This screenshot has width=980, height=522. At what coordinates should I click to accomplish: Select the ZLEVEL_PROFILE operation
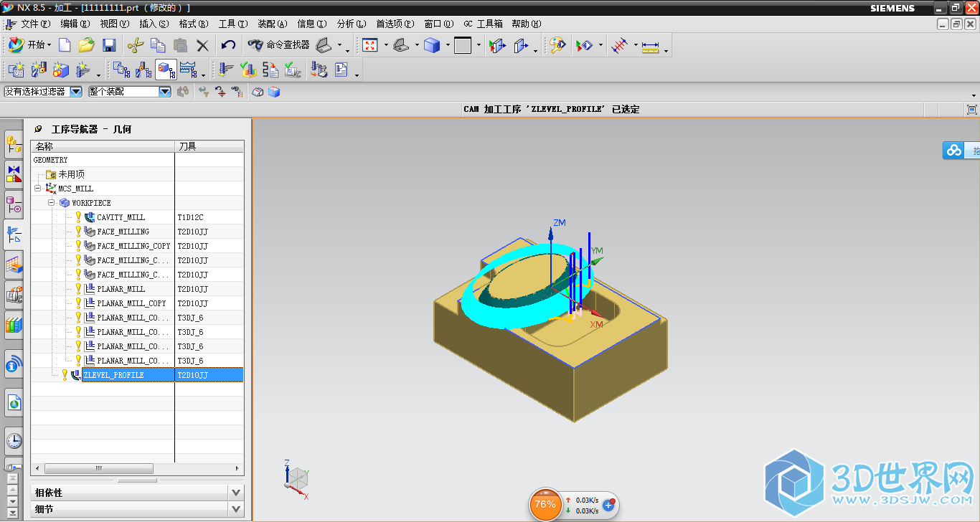(x=113, y=375)
